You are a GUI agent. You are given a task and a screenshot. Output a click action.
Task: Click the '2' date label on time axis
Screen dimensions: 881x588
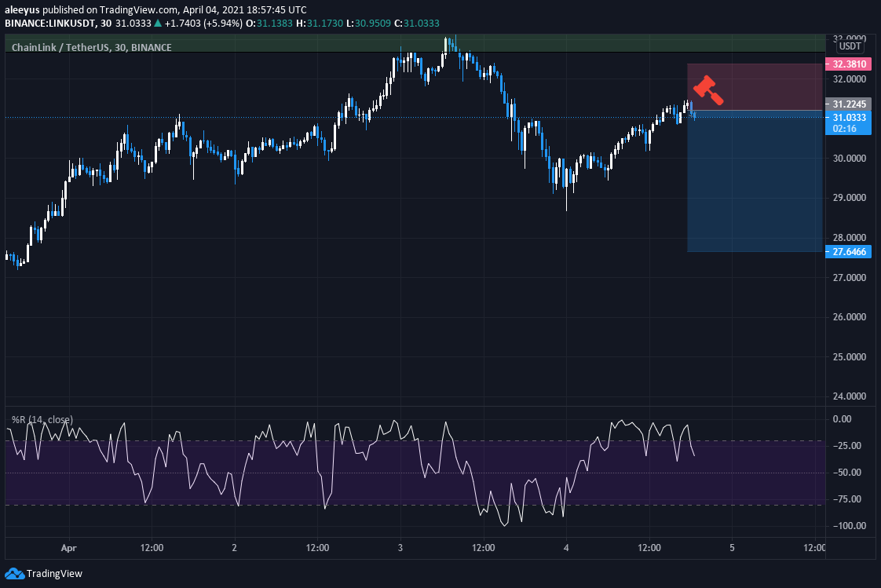click(x=234, y=547)
